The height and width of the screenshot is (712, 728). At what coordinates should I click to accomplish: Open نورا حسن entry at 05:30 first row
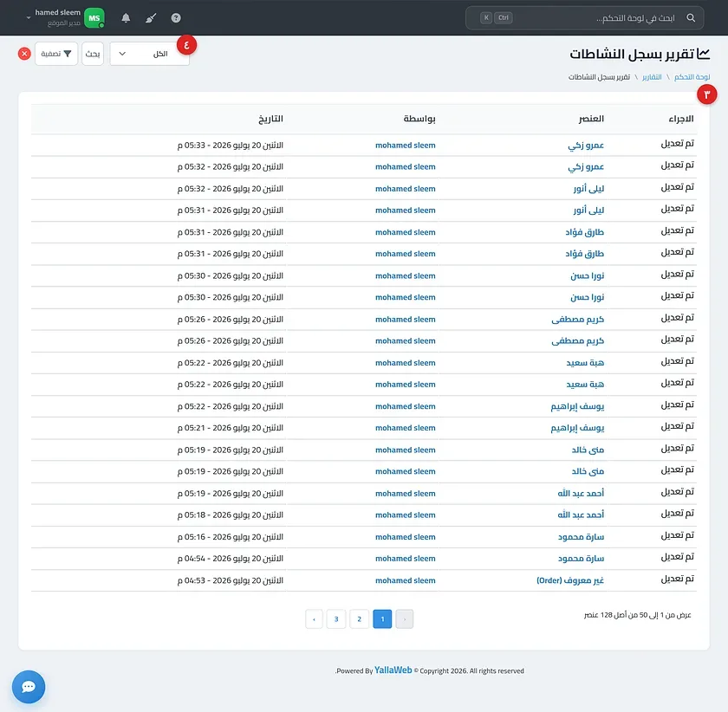pos(588,275)
